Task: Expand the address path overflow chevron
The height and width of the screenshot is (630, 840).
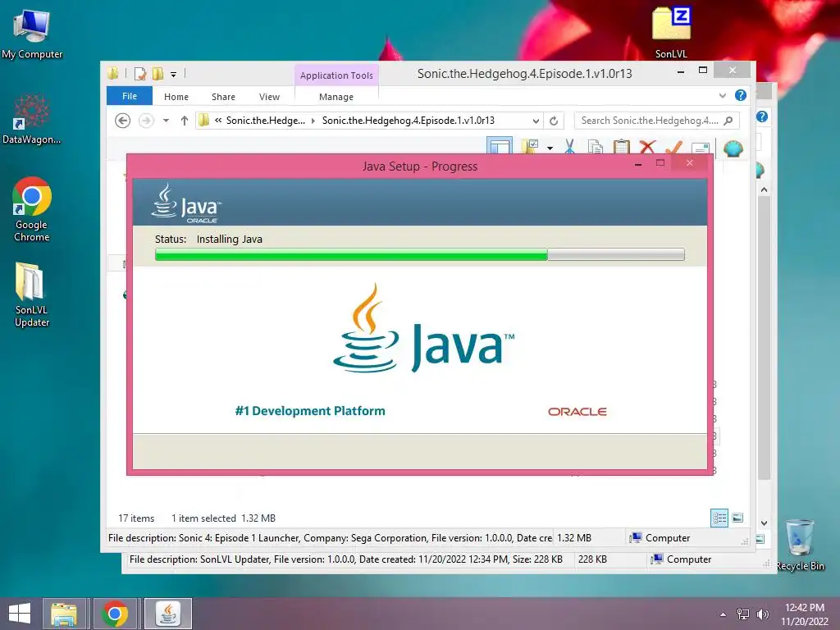Action: [218, 121]
